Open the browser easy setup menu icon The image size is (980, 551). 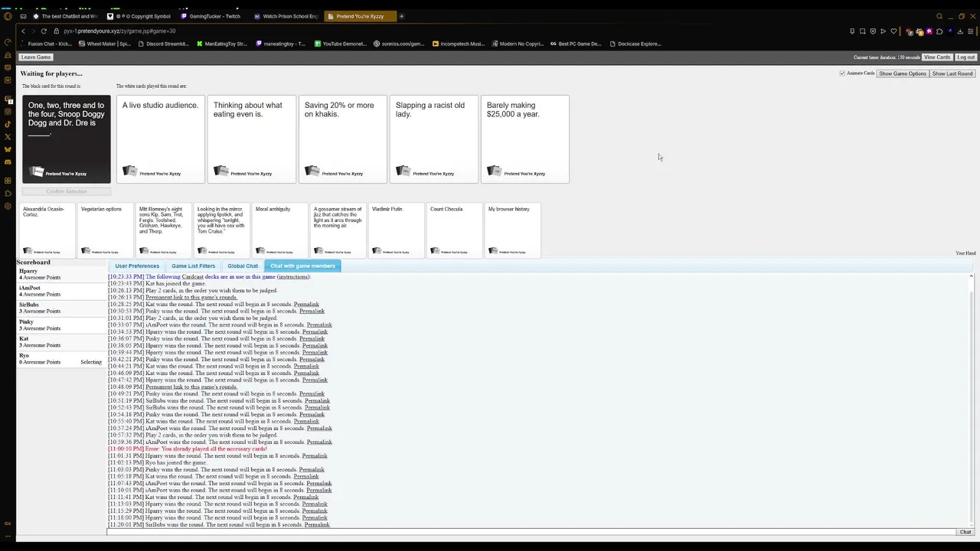[x=970, y=31]
